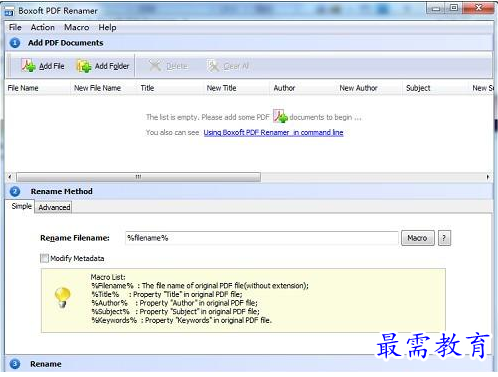Click the %Author% macro description line
Viewport: 498px width, 377px height.
coord(174,303)
